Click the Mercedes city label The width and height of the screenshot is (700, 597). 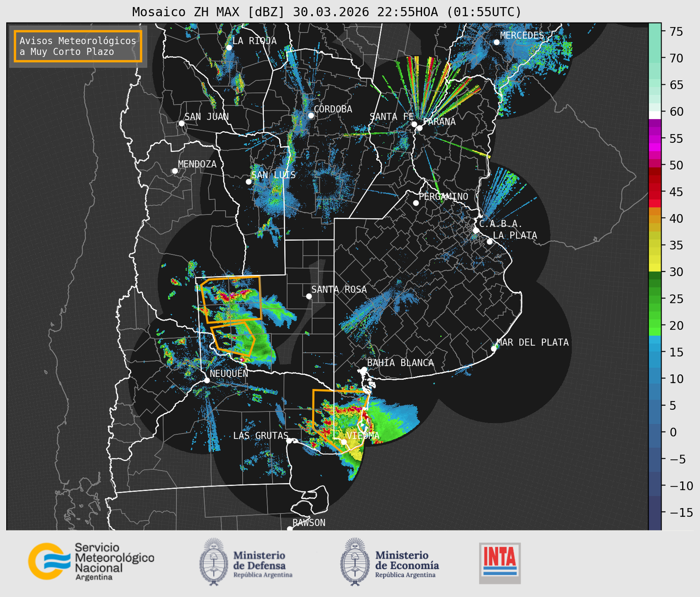[522, 36]
